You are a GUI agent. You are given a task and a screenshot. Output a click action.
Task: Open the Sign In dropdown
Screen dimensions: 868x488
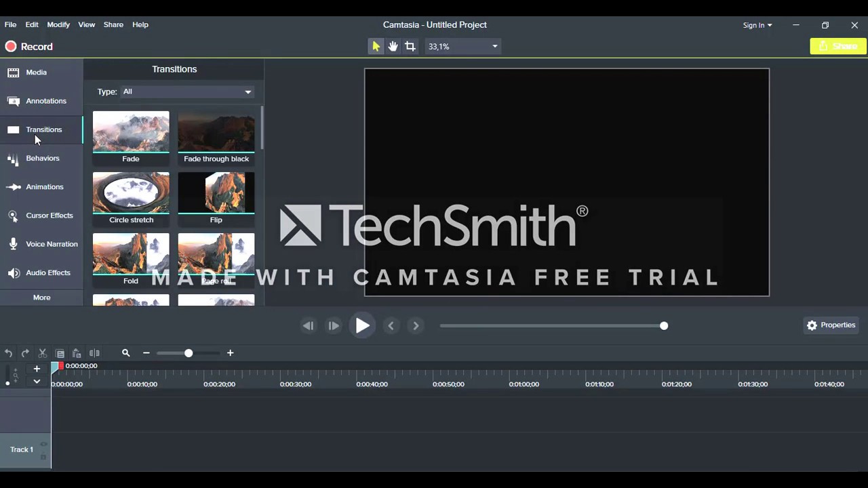[x=757, y=25]
